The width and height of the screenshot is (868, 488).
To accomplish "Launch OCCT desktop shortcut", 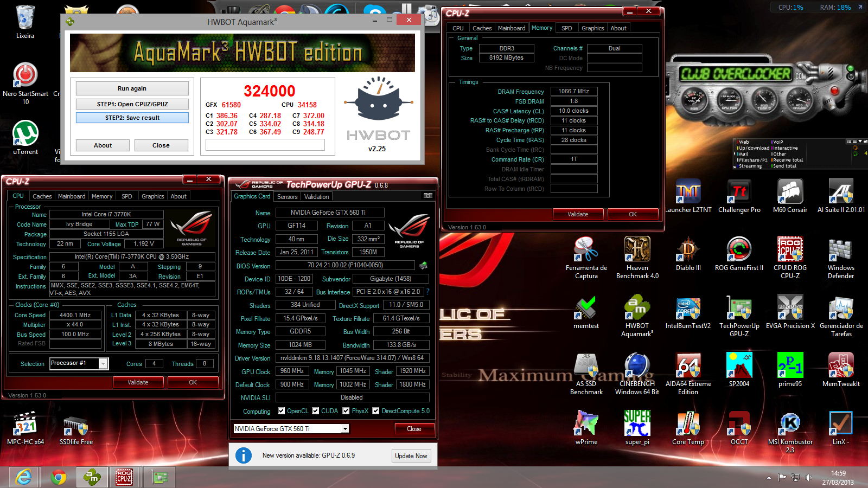I will click(739, 428).
